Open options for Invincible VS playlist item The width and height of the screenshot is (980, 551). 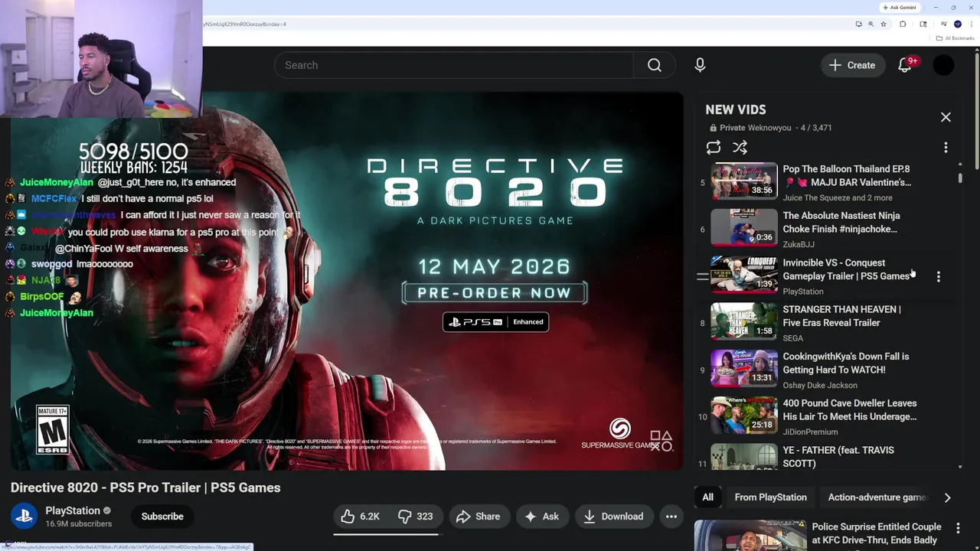[939, 276]
